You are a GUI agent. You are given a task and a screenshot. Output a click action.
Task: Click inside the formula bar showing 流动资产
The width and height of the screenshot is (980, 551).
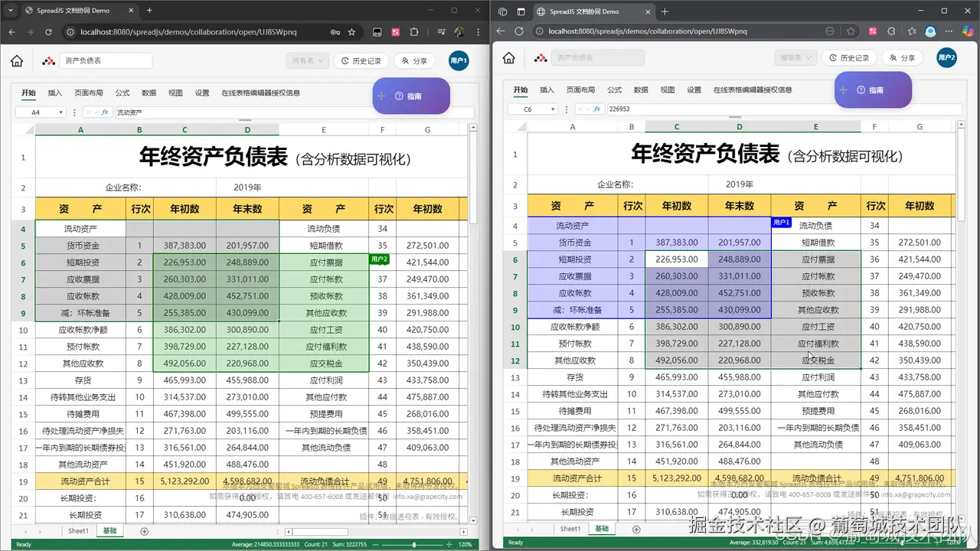[x=153, y=111]
